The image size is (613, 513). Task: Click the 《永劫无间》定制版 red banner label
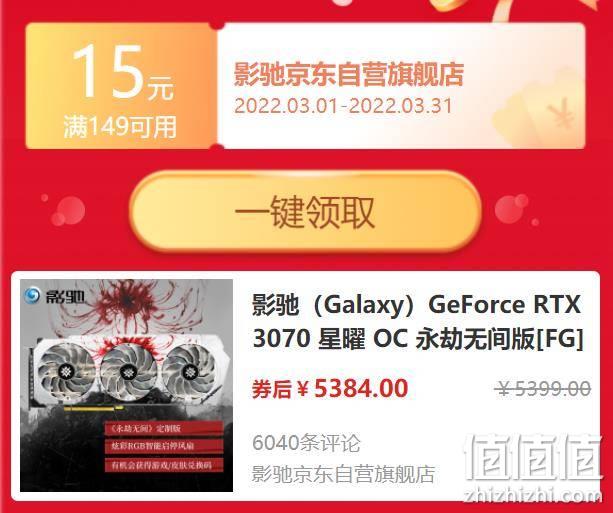tap(164, 429)
